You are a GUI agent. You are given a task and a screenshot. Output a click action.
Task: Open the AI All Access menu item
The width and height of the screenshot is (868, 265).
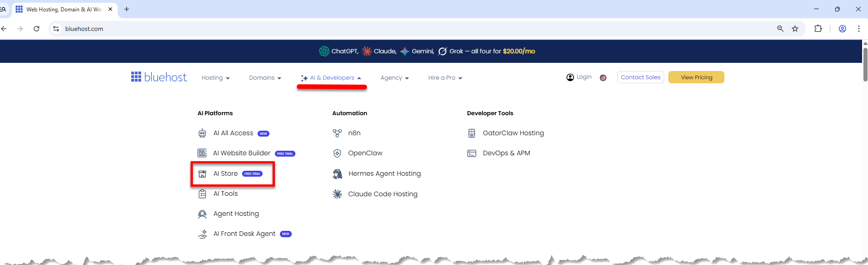pyautogui.click(x=233, y=133)
